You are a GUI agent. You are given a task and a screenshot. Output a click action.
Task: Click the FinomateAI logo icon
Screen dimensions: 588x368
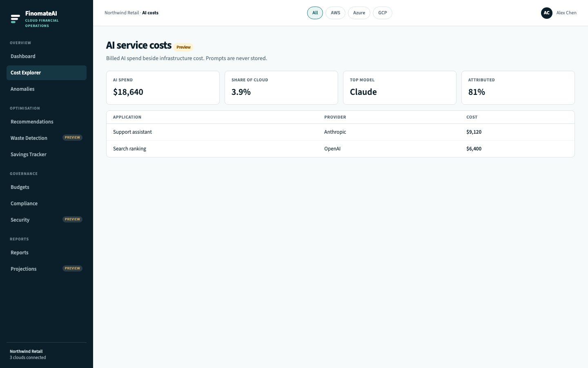(15, 19)
